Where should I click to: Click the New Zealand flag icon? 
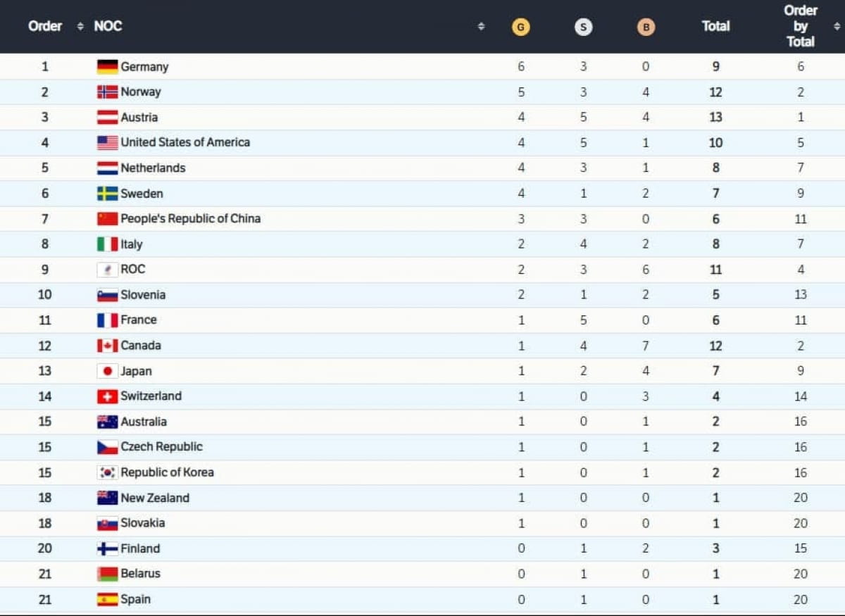107,498
